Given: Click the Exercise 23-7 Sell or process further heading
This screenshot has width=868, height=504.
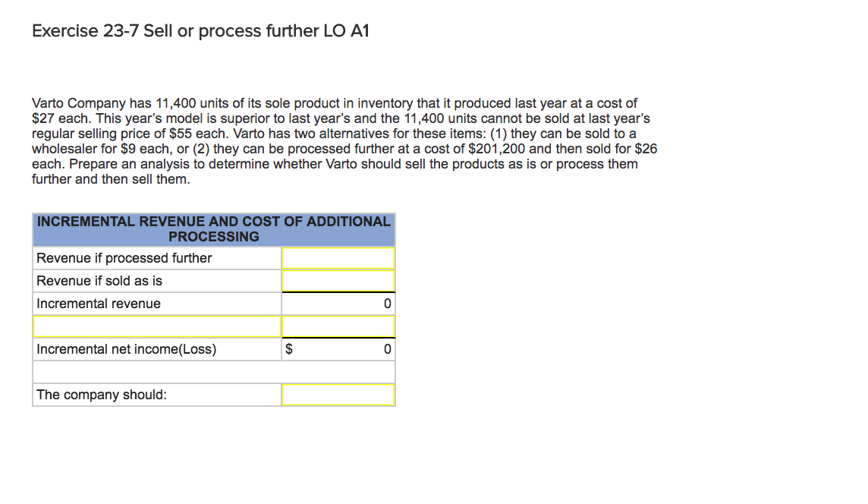Looking at the screenshot, I should (x=200, y=31).
